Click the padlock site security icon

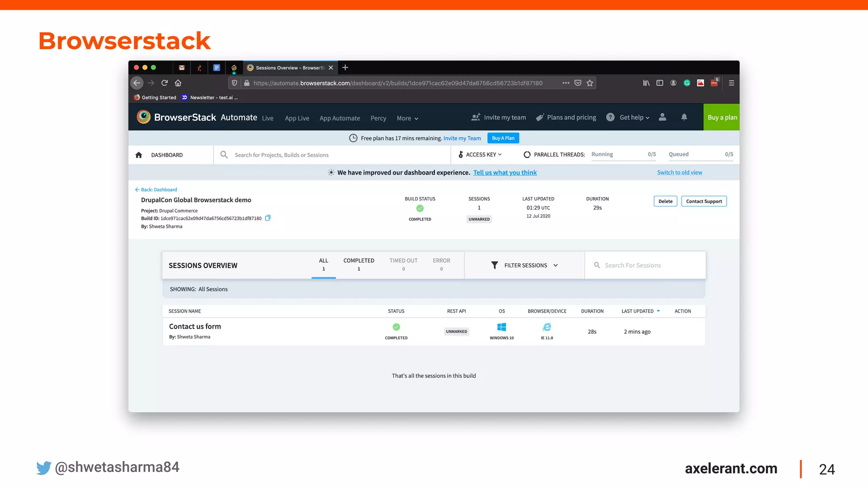247,83
